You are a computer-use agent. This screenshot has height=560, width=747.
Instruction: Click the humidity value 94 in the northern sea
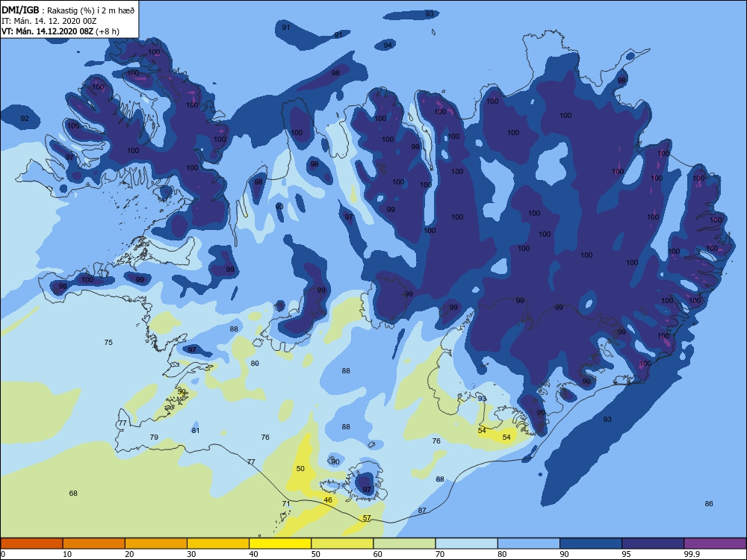388,46
